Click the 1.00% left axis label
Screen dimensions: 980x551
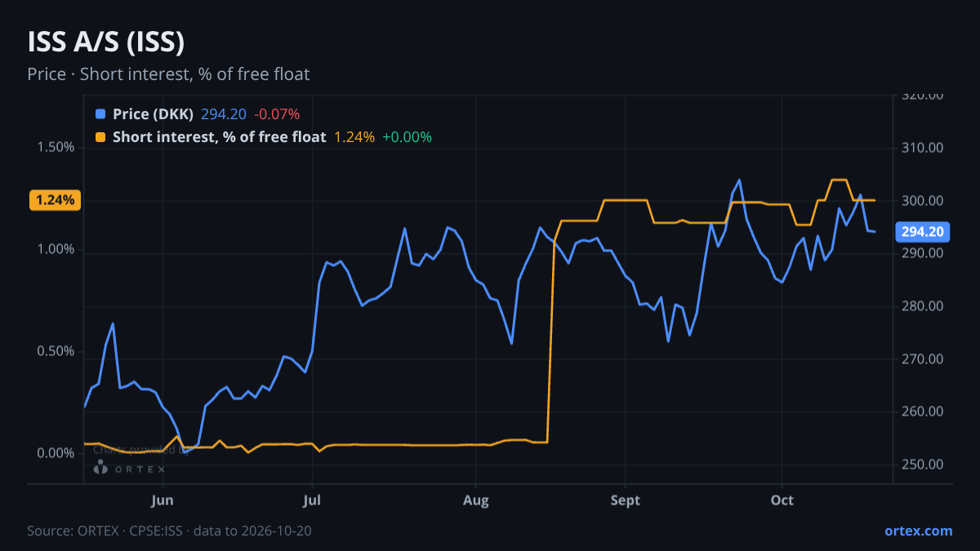pyautogui.click(x=55, y=250)
